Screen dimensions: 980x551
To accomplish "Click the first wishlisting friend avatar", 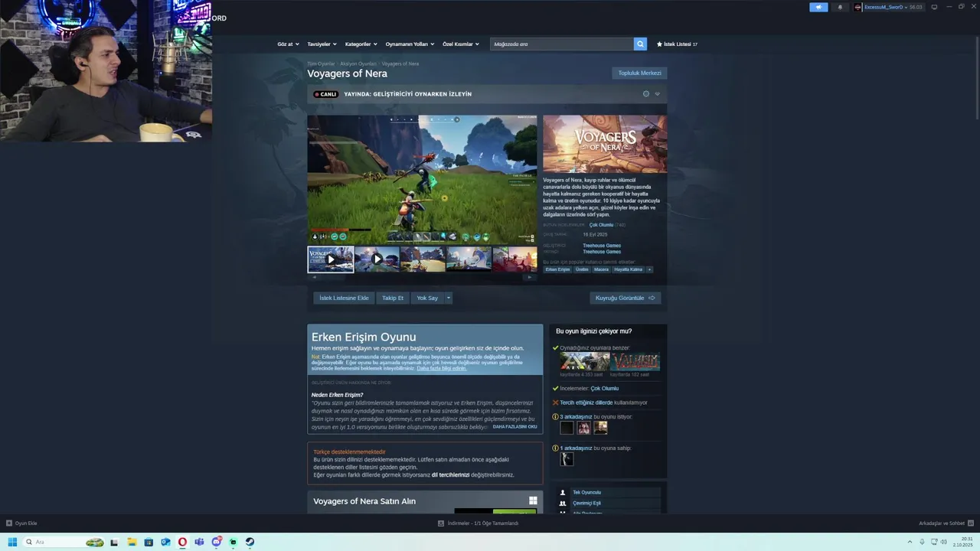I will point(567,428).
